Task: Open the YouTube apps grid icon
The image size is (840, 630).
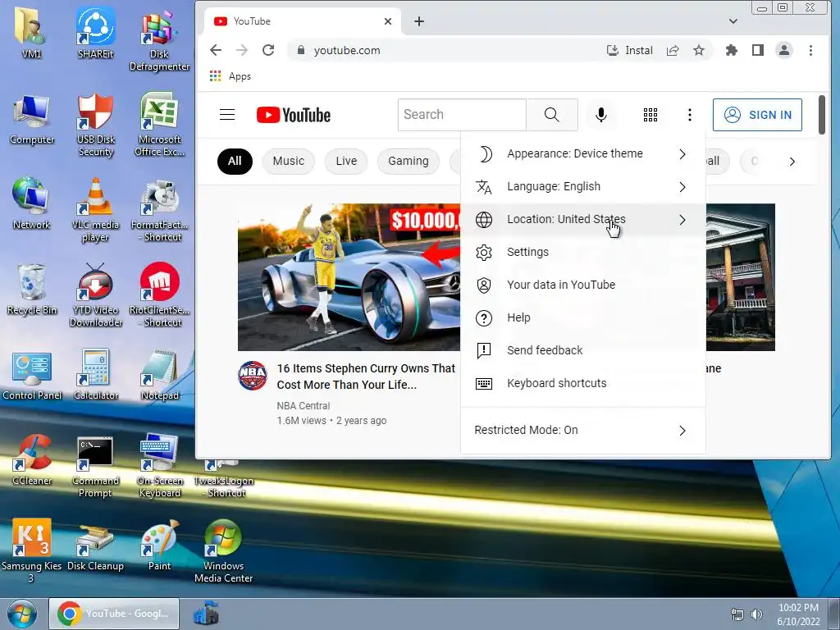Action: pos(651,115)
